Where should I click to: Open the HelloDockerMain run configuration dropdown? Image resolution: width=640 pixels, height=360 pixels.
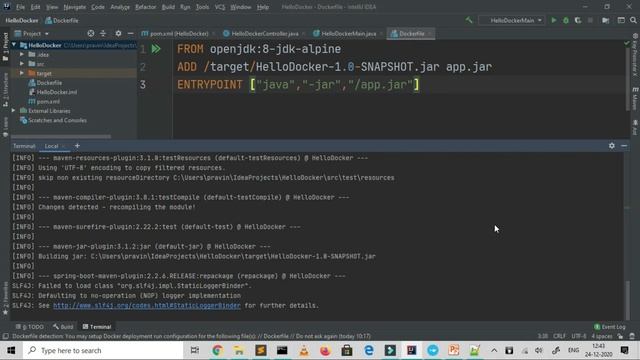tap(512, 20)
